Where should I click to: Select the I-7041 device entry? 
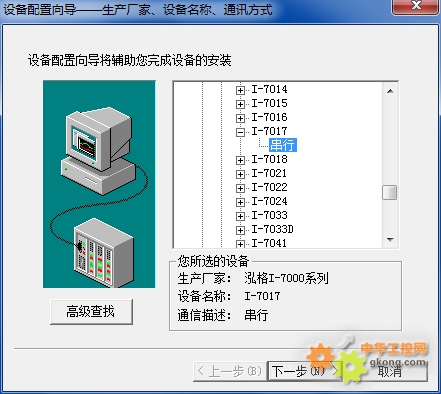[269, 243]
